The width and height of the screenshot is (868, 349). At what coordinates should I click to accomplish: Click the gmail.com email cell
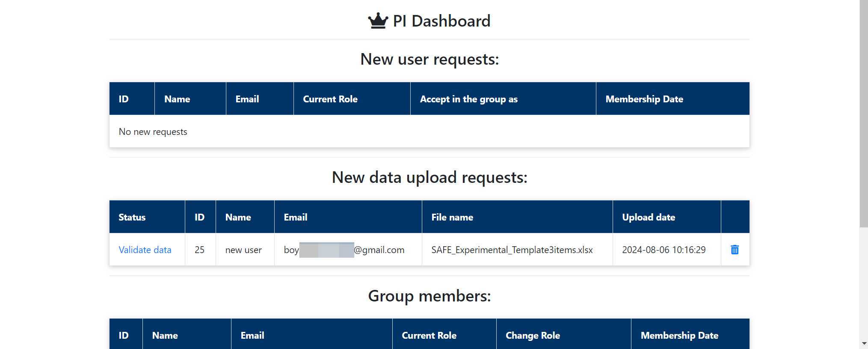pyautogui.click(x=348, y=250)
